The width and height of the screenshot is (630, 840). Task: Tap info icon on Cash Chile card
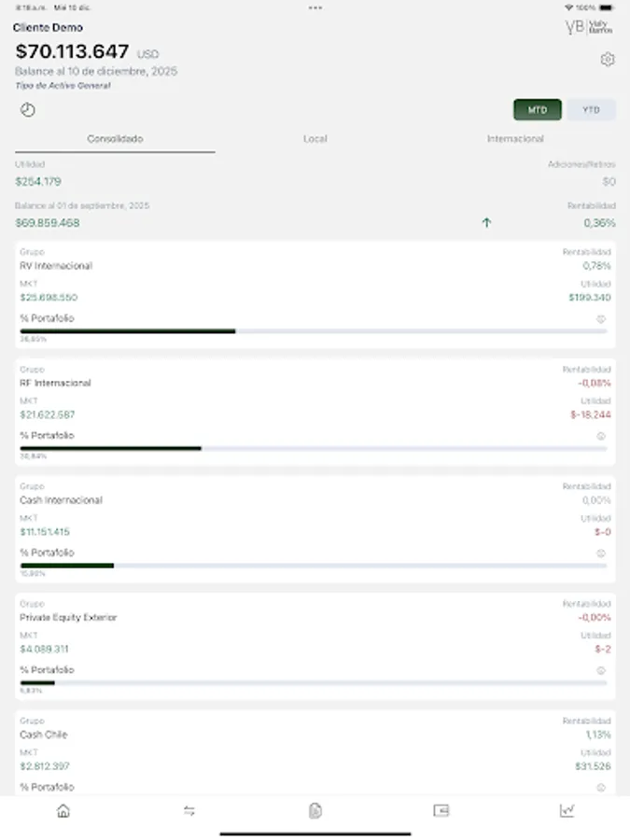pyautogui.click(x=601, y=788)
